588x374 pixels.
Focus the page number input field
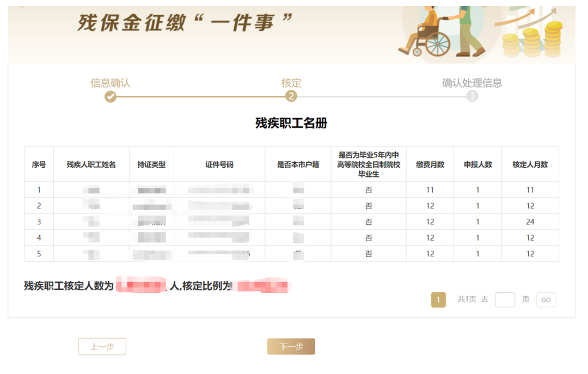[505, 300]
